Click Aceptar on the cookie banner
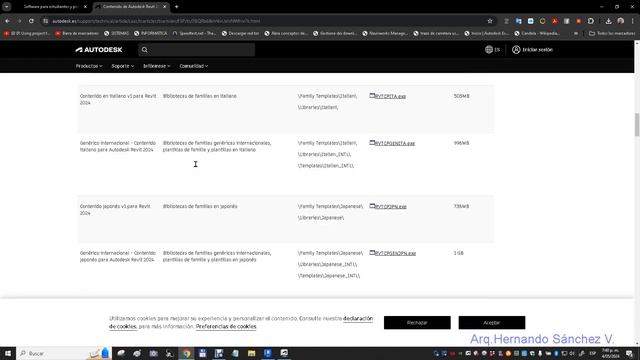This screenshot has height=360, width=640. [492, 322]
